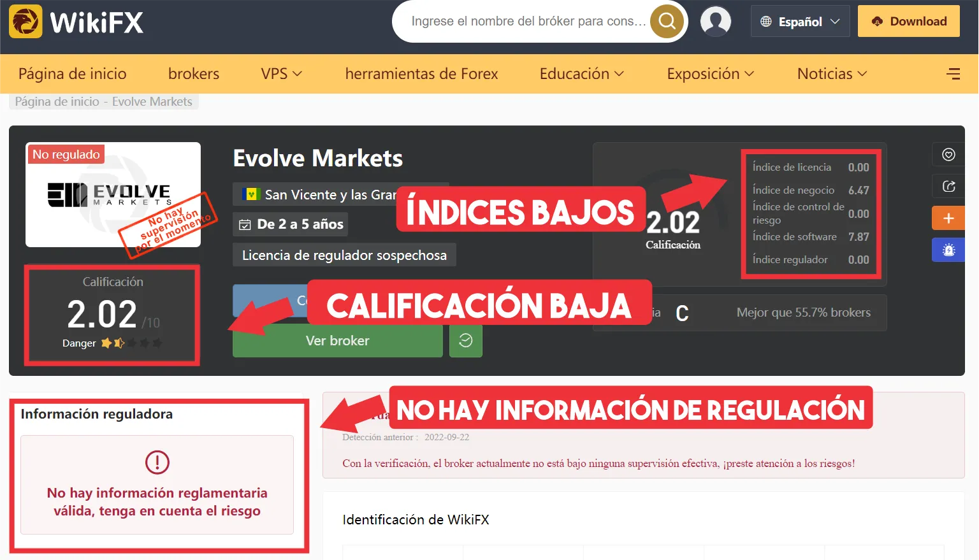Click the Información reguladora heading

pos(97,414)
